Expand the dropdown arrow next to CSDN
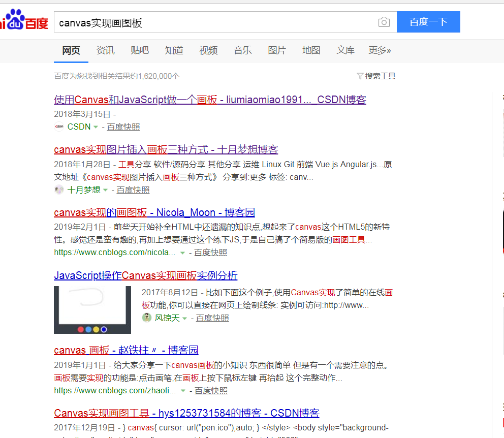Screen dimensions: 504x438 click(96, 127)
